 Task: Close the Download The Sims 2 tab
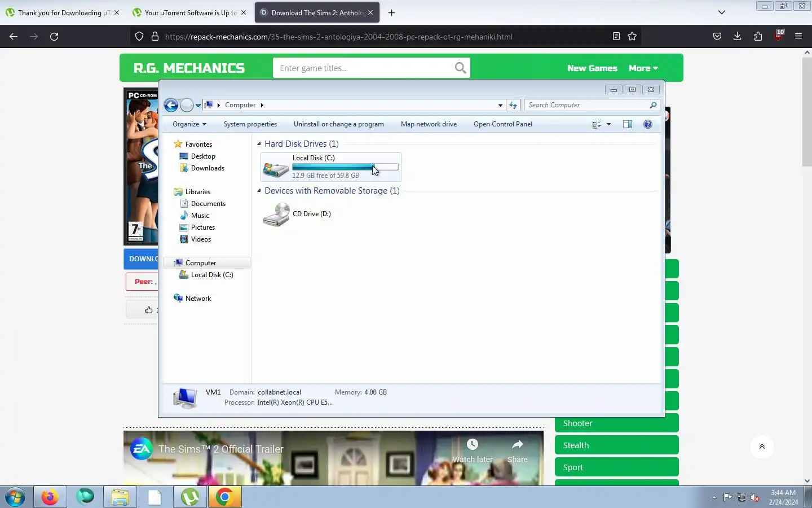370,12
